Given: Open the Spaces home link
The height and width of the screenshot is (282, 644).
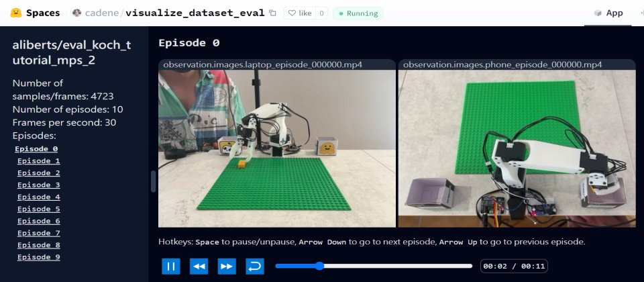Looking at the screenshot, I should pyautogui.click(x=43, y=13).
